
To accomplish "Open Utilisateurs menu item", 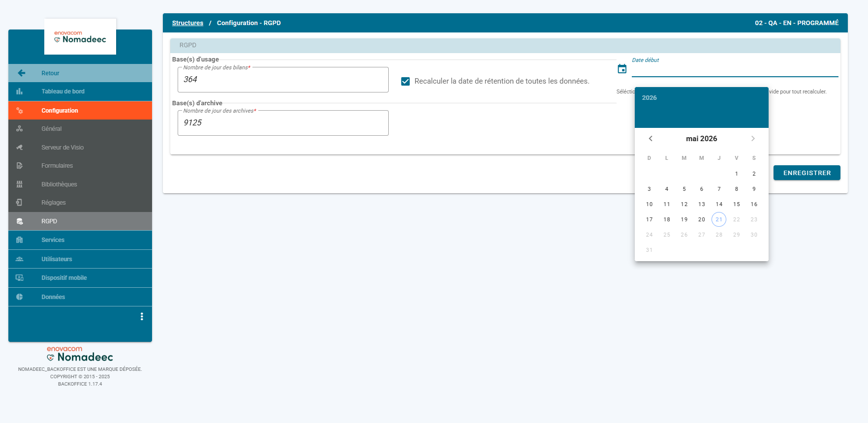I will 80,259.
